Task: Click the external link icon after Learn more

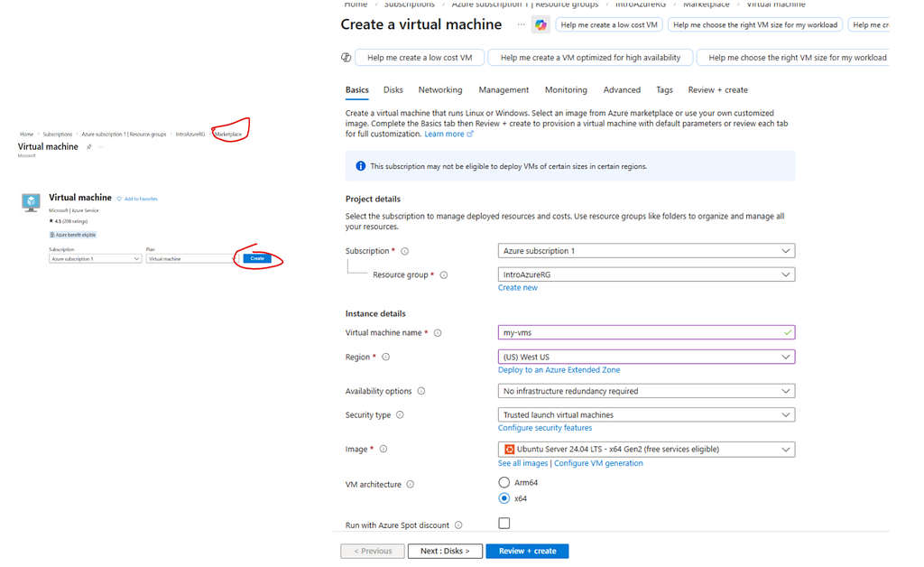Action: pos(470,134)
